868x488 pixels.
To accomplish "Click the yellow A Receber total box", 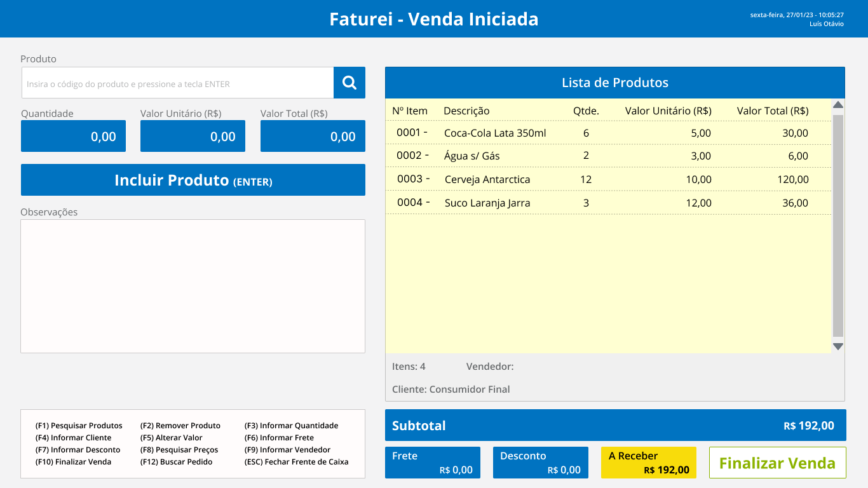I will pos(648,463).
